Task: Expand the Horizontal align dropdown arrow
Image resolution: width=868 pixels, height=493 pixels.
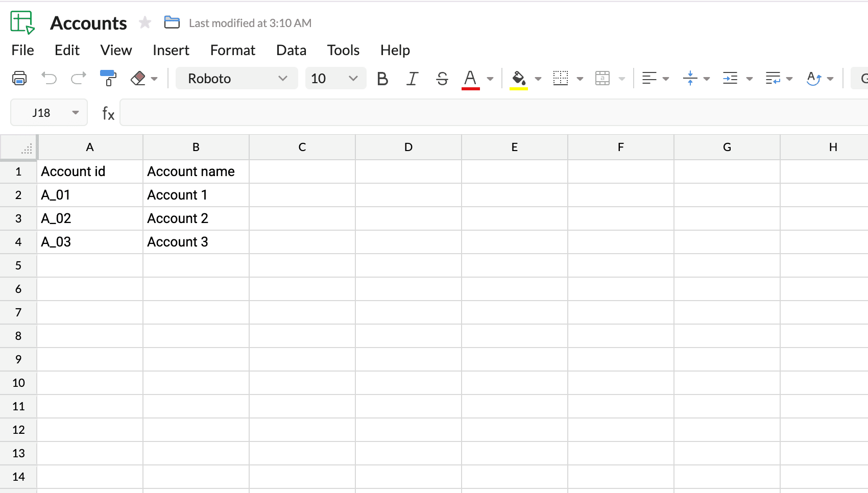Action: pos(666,79)
